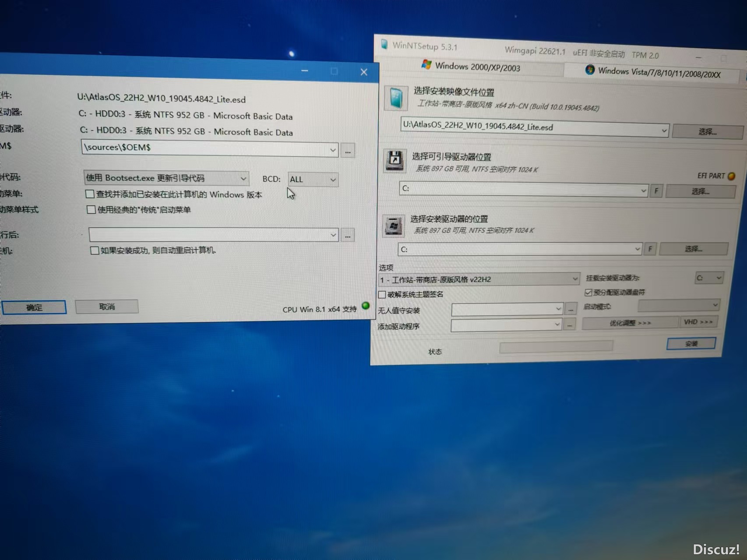747x560 pixels.
Task: Click 确定 to confirm the dialog
Action: tap(34, 307)
